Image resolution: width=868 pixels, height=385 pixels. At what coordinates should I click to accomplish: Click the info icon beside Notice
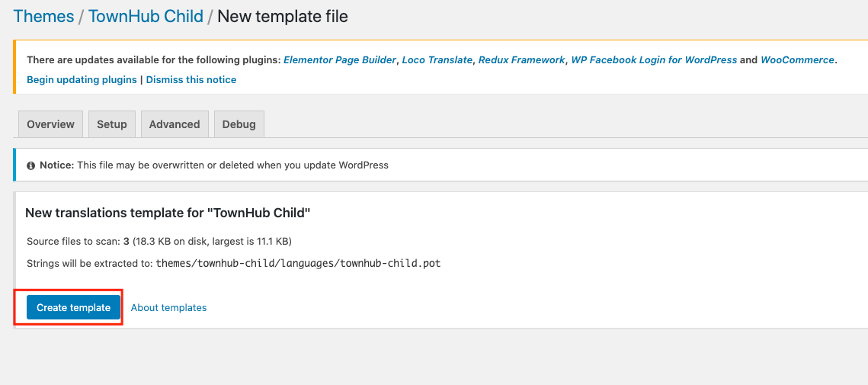coord(31,165)
